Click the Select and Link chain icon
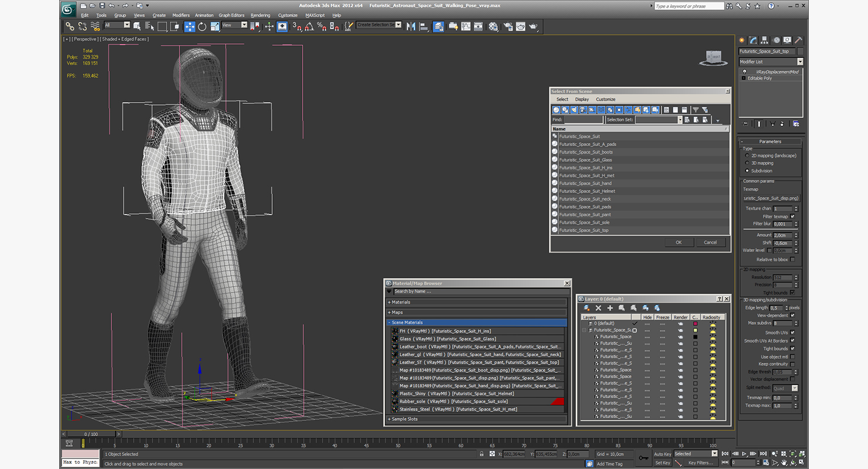This screenshot has height=469, width=868. [x=70, y=26]
